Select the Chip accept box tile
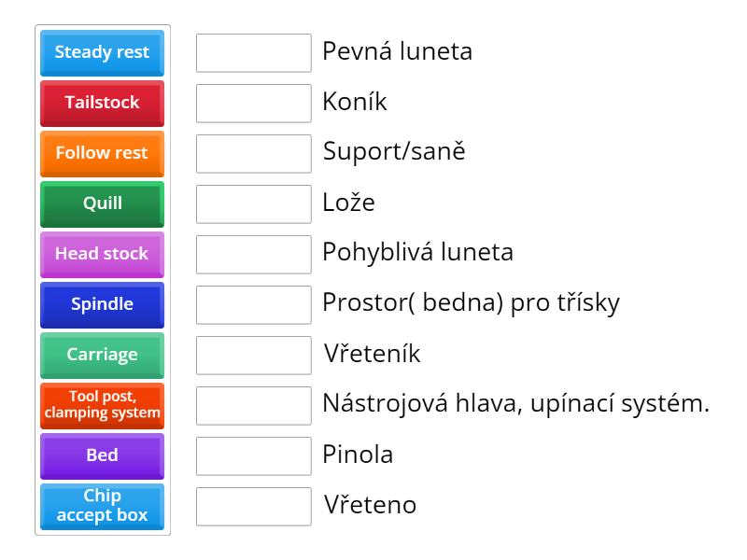This screenshot has width=747, height=560. pyautogui.click(x=102, y=506)
